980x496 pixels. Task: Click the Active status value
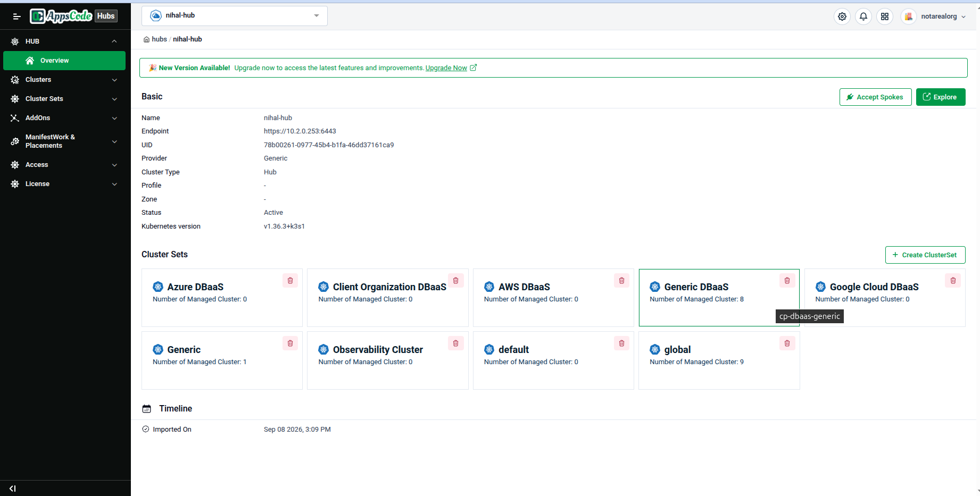273,213
